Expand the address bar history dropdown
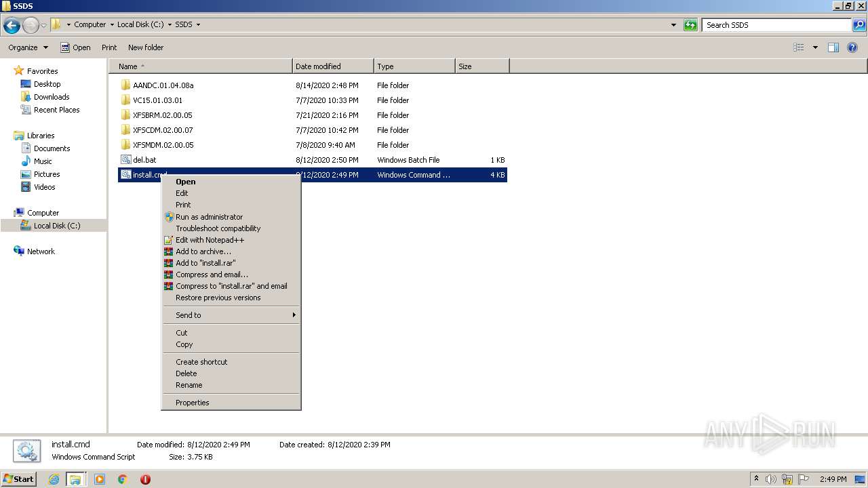Image resolution: width=868 pixels, height=488 pixels. (x=673, y=25)
